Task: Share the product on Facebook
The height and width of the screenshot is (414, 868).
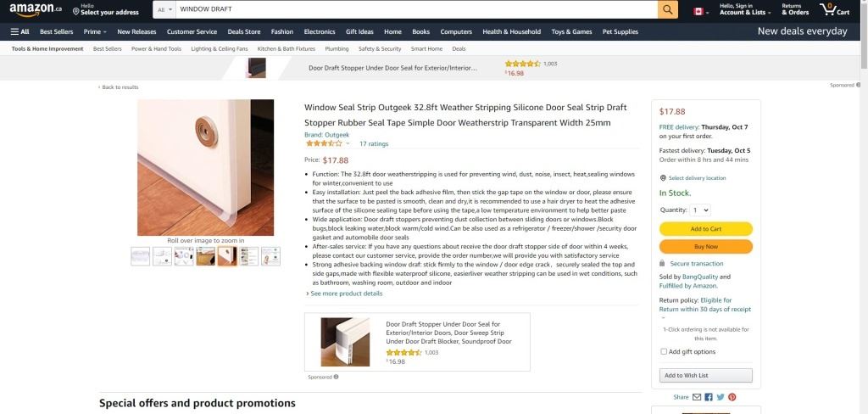Action: [709, 397]
